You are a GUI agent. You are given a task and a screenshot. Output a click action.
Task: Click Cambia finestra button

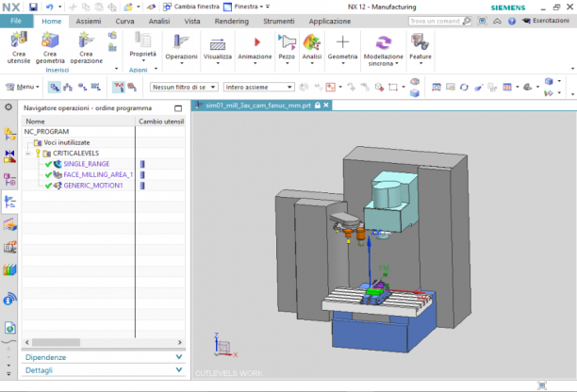pyautogui.click(x=191, y=7)
